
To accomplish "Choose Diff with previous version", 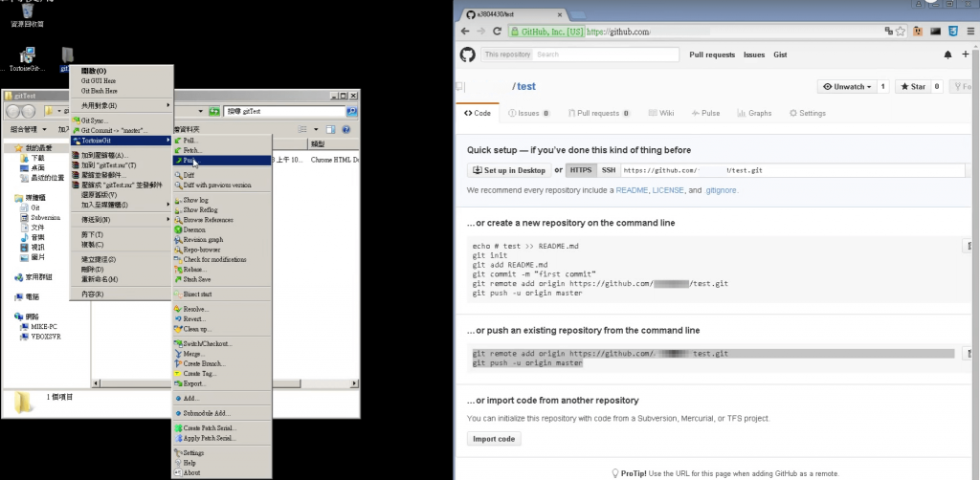I will pyautogui.click(x=222, y=185).
